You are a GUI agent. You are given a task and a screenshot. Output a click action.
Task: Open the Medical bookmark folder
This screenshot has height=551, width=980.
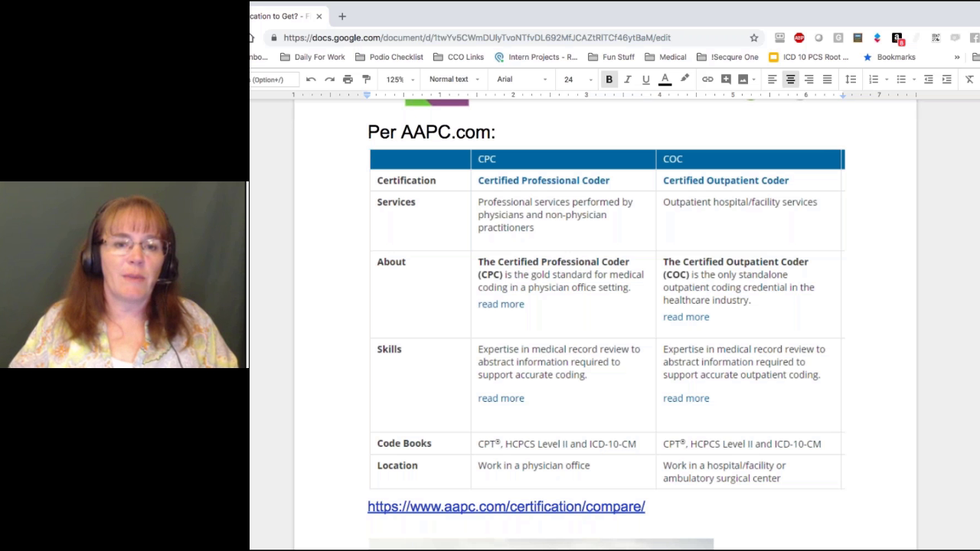[665, 57]
